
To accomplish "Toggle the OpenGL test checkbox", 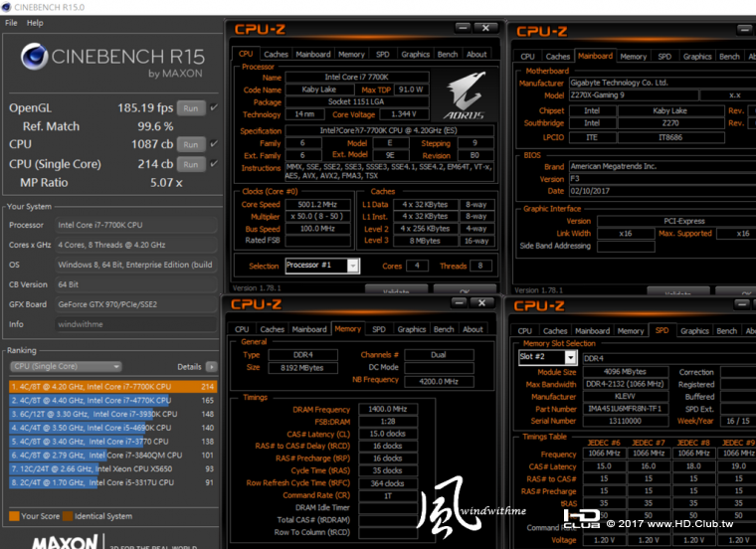I will pyautogui.click(x=214, y=107).
